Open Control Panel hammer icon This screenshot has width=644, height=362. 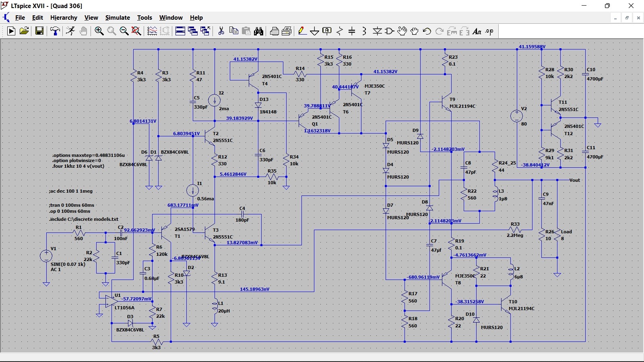pos(55,31)
